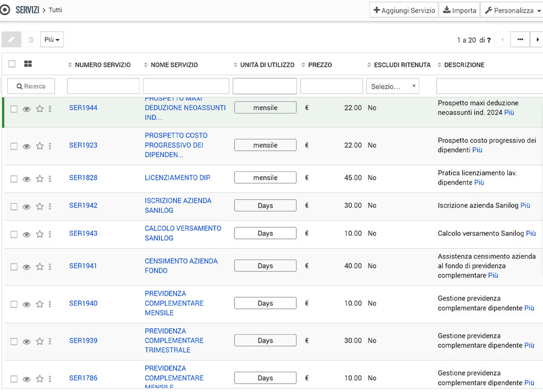This screenshot has height=392, width=543.
Task: Mark SER1941 as favorite with star
Action: point(40,267)
